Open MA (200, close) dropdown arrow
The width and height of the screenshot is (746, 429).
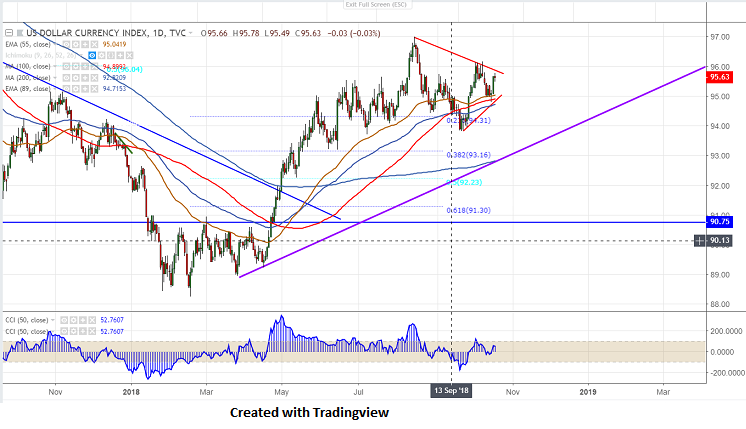click(55, 78)
